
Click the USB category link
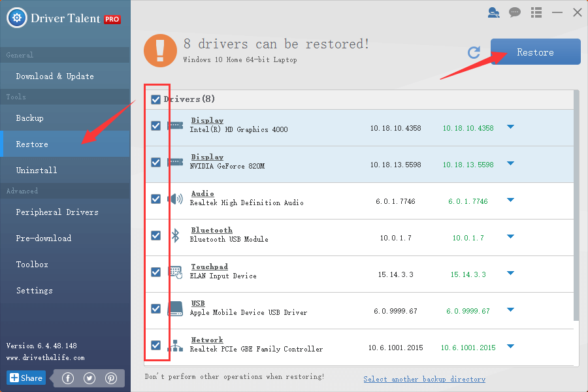coord(198,303)
